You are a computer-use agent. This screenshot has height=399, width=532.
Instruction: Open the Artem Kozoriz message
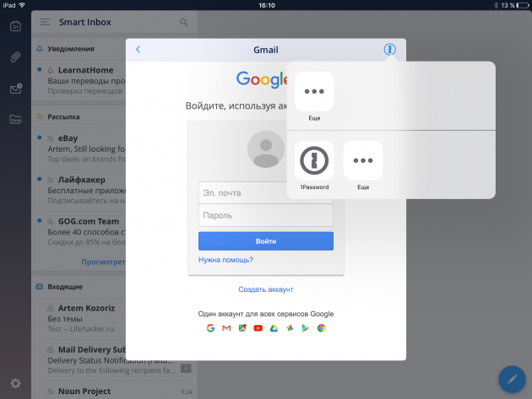click(x=79, y=318)
